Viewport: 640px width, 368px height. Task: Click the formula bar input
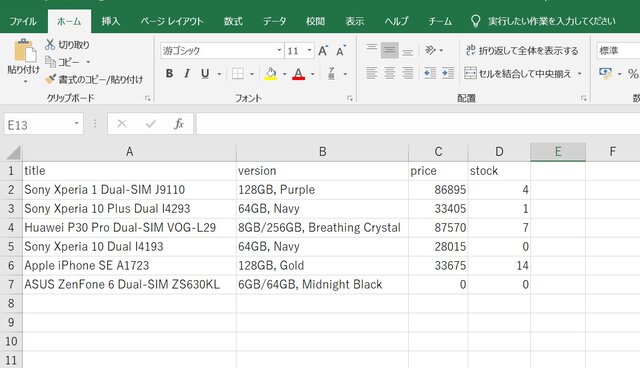[x=418, y=124]
